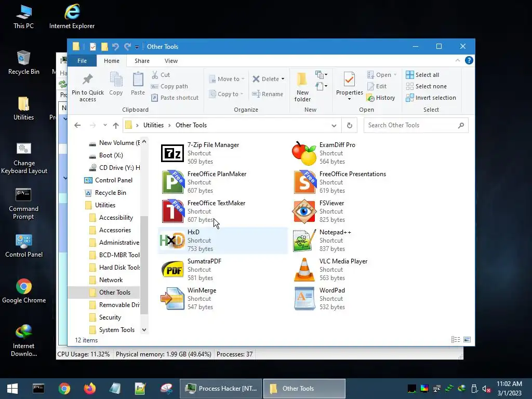532x399 pixels.
Task: Click the New folder icon
Action: [302, 79]
